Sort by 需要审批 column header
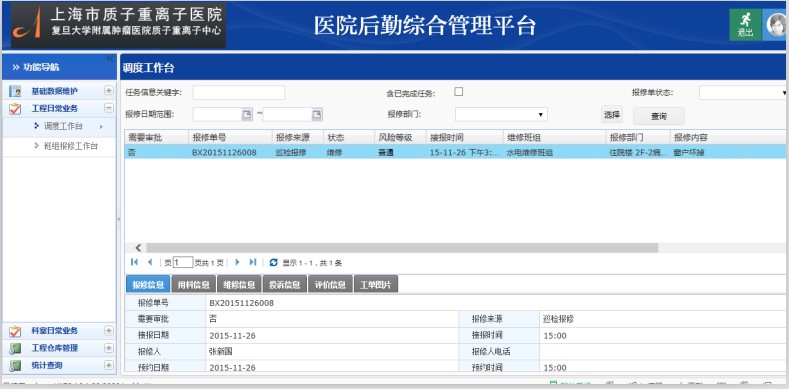Image resolution: width=789 pixels, height=389 pixels. [x=156, y=137]
